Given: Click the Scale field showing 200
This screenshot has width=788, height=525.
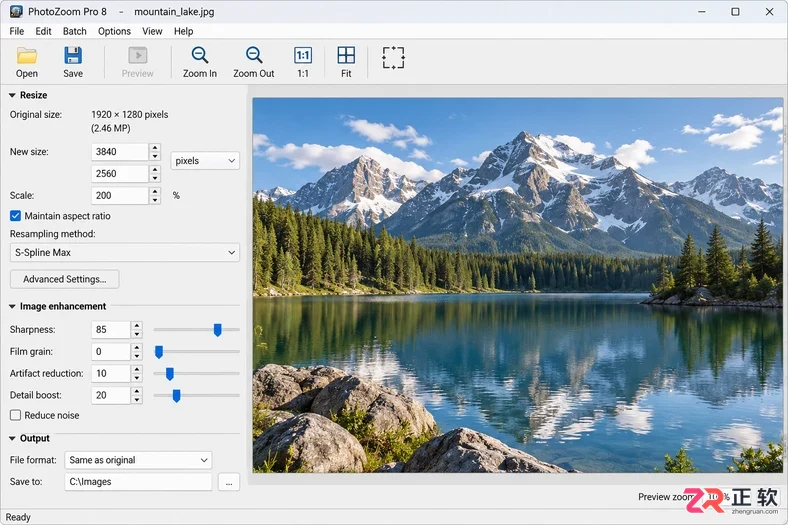Looking at the screenshot, I should click(120, 195).
